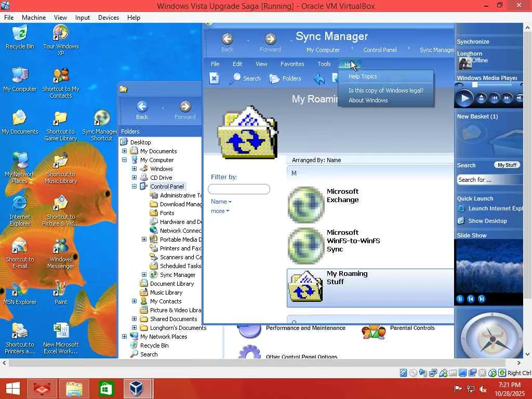The image size is (532, 399).
Task: Click Control Panel breadcrumb link
Action: coord(380,50)
